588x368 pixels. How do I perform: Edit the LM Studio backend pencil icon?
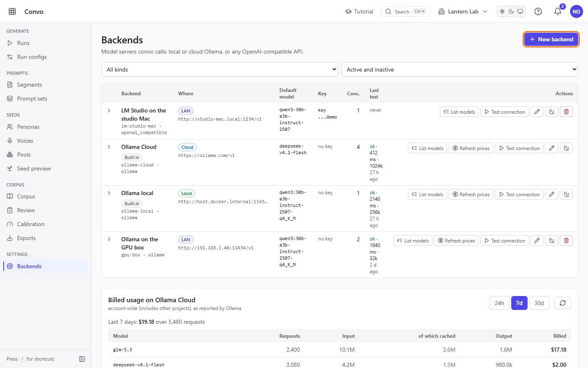pyautogui.click(x=537, y=112)
